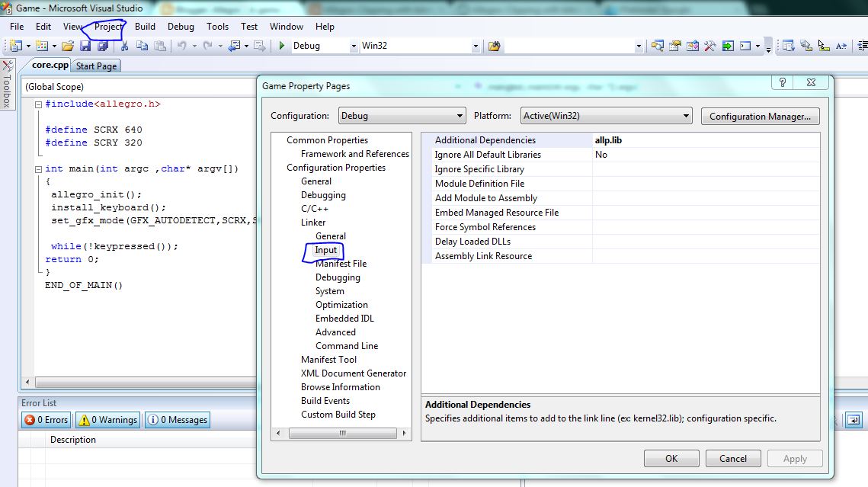The height and width of the screenshot is (487, 868).
Task: Save the file with the floppy icon
Action: [85, 46]
